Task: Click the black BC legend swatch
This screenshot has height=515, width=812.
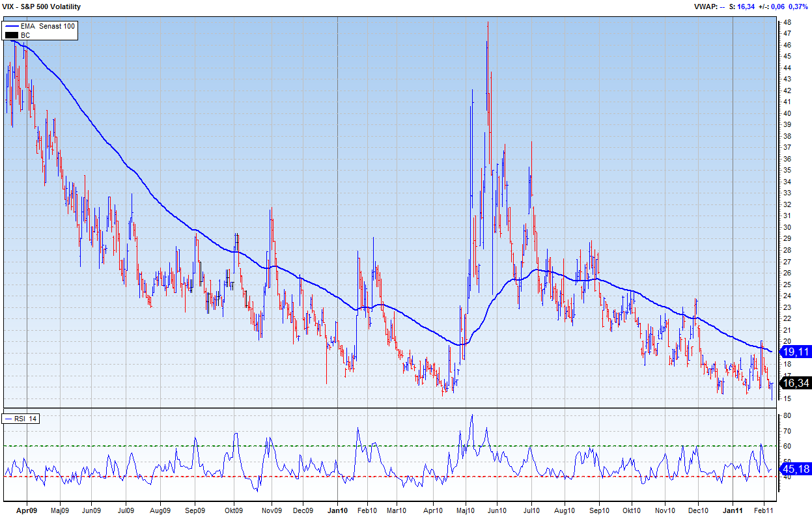Action: [x=11, y=35]
